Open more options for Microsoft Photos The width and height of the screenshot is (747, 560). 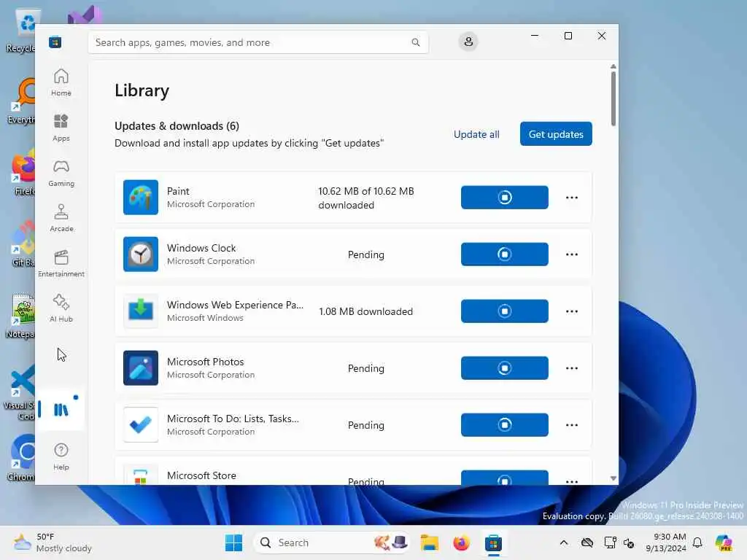tap(572, 368)
